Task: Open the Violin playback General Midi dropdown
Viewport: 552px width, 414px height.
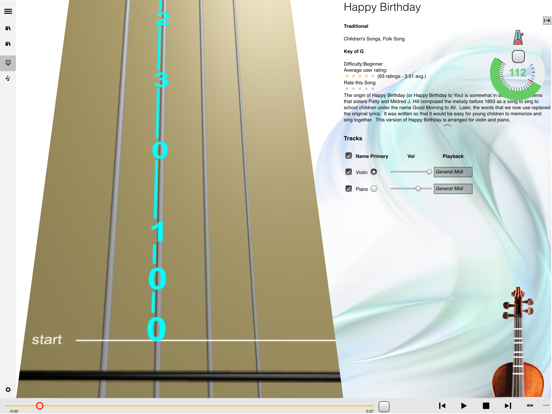Action: point(453,172)
